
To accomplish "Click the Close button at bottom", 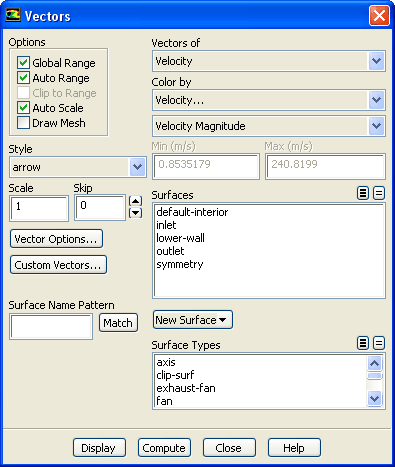I will pos(229,448).
